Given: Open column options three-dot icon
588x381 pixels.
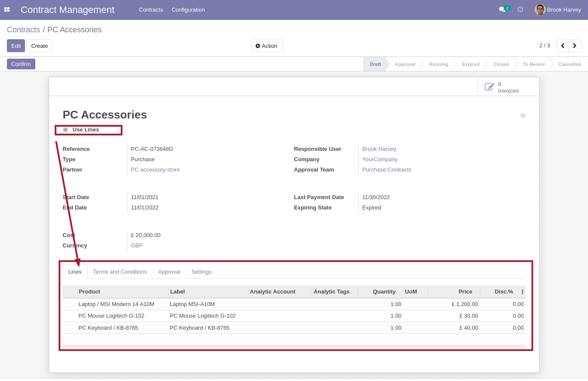Looking at the screenshot, I should pyautogui.click(x=522, y=292).
